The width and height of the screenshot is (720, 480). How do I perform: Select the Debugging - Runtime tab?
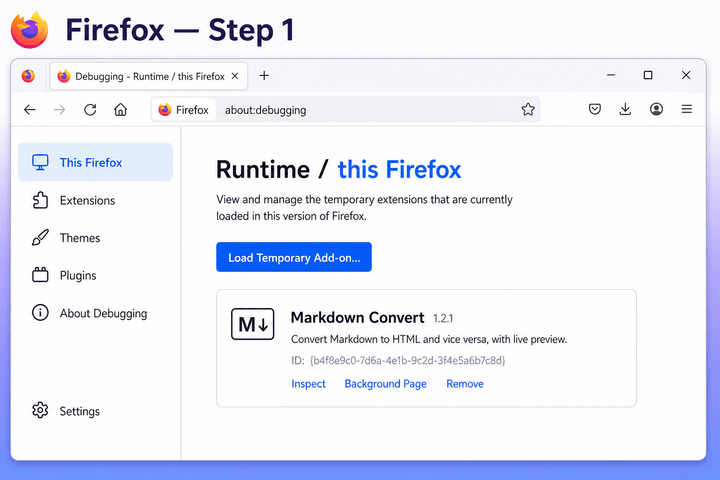coord(149,76)
